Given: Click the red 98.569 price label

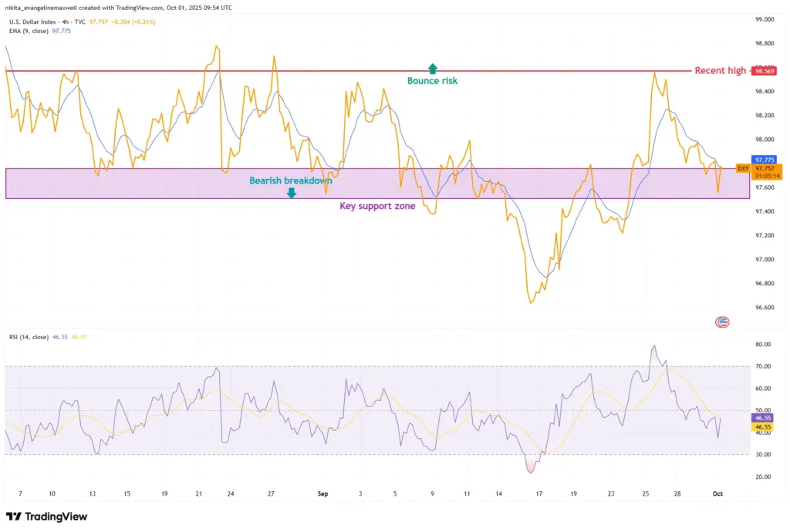Looking at the screenshot, I should point(764,71).
